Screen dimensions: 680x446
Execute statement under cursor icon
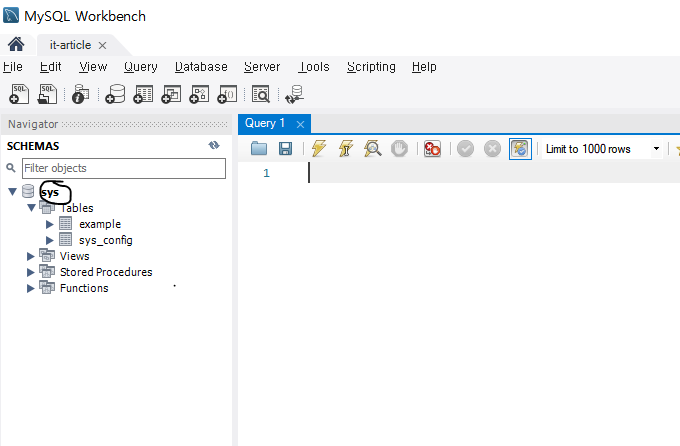[x=346, y=148]
